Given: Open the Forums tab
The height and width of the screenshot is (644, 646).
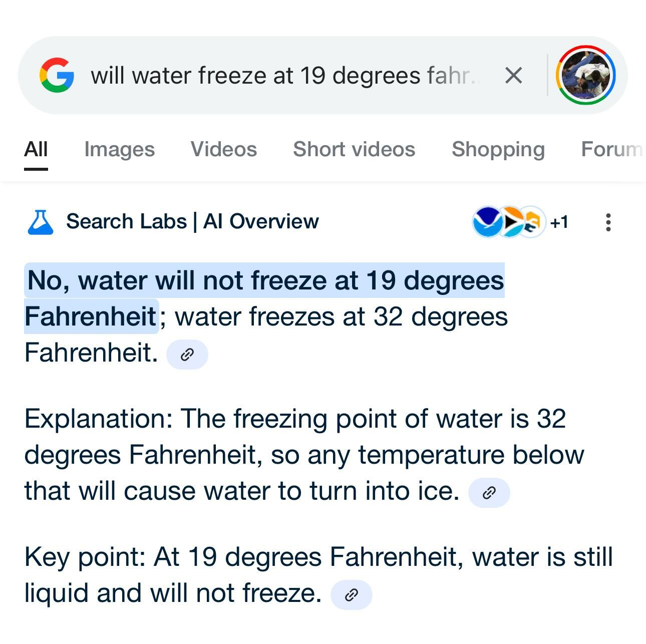Looking at the screenshot, I should [x=612, y=149].
